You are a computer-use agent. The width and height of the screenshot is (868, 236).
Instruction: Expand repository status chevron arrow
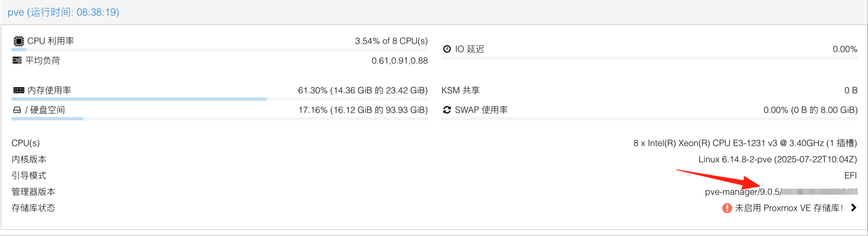point(854,208)
